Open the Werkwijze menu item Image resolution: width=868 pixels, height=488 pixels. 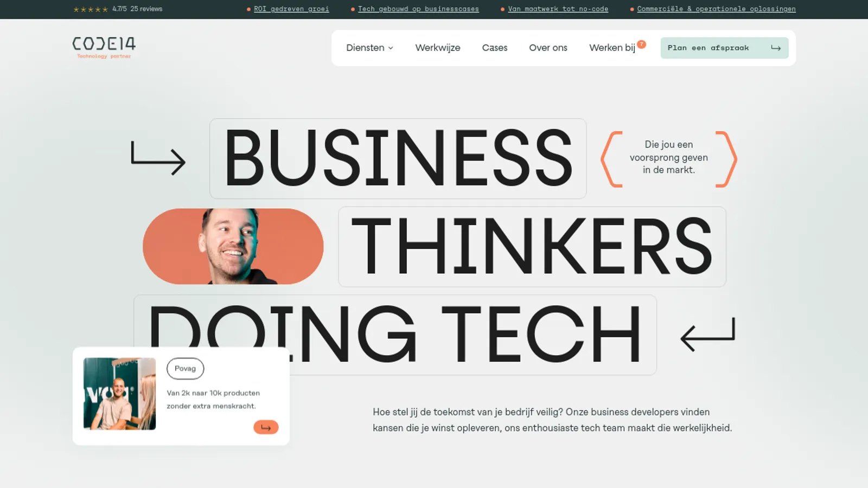point(438,48)
